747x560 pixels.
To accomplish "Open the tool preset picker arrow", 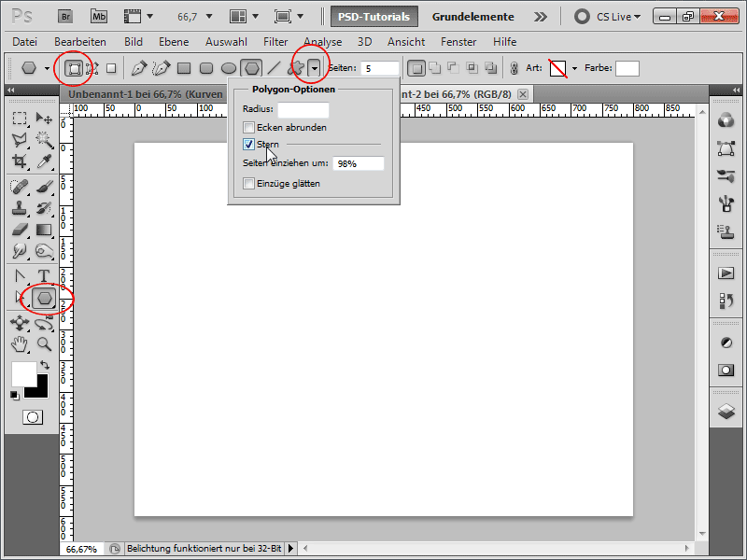I will [x=47, y=68].
